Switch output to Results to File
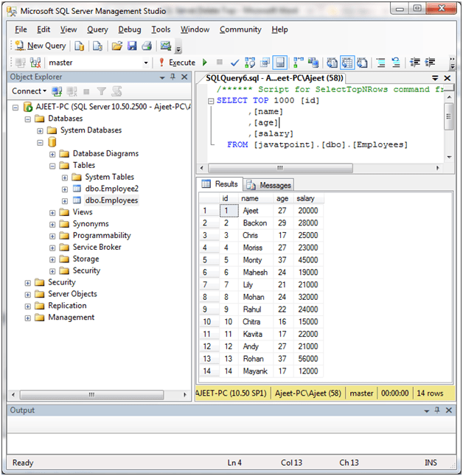The height and width of the screenshot is (476, 463). [362, 63]
